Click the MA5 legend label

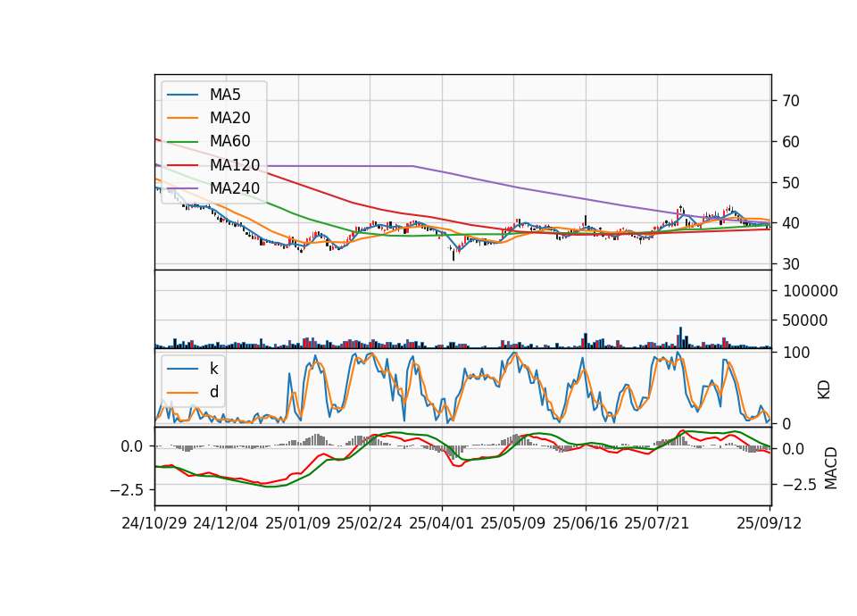pyautogui.click(x=225, y=95)
